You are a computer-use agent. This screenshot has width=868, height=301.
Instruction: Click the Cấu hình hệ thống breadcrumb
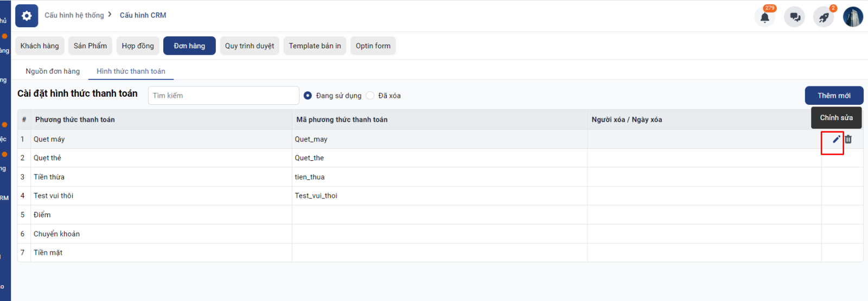coord(74,15)
